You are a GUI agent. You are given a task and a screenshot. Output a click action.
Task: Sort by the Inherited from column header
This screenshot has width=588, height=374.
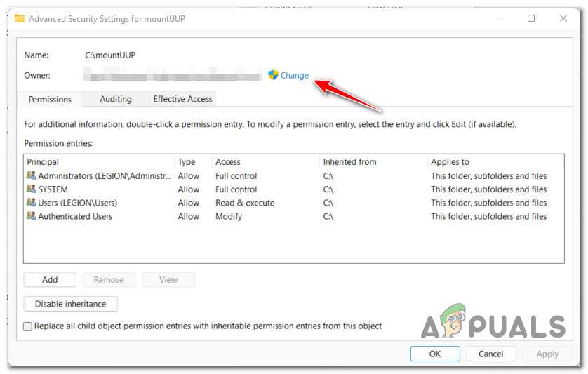(372, 162)
